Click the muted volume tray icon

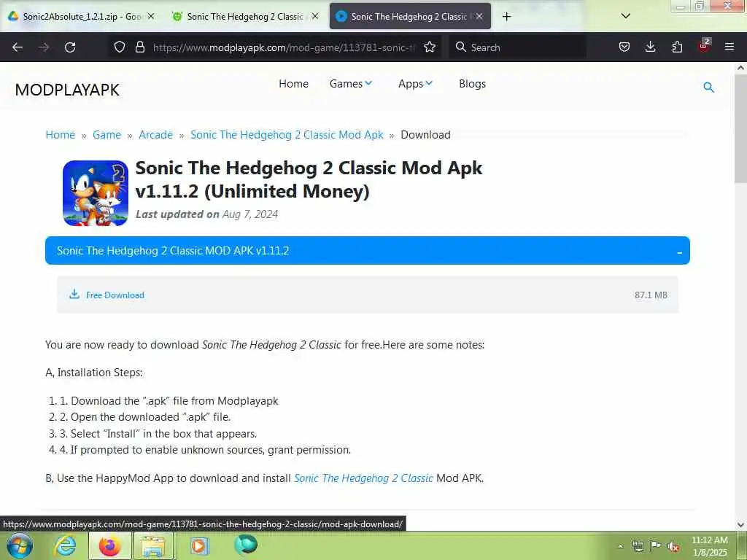pos(673,547)
